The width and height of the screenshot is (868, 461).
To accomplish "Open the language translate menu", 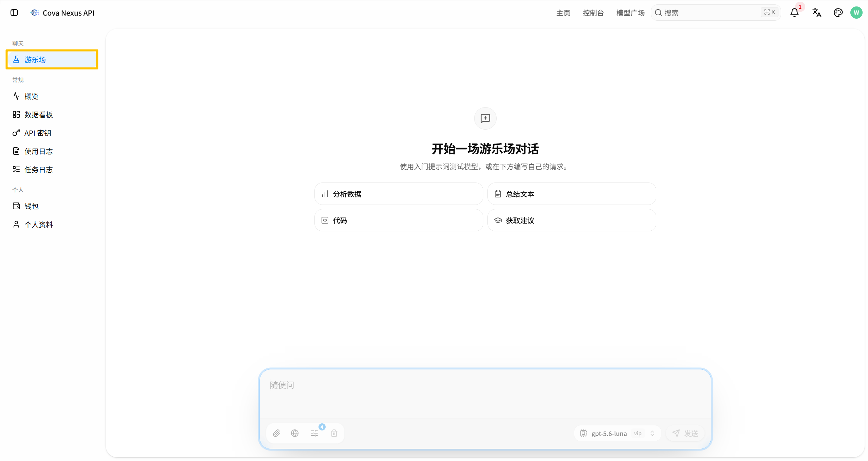I will 817,13.
